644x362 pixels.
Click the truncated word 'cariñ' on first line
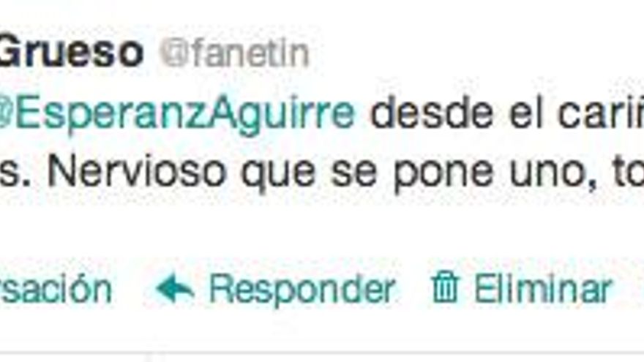click(x=601, y=112)
